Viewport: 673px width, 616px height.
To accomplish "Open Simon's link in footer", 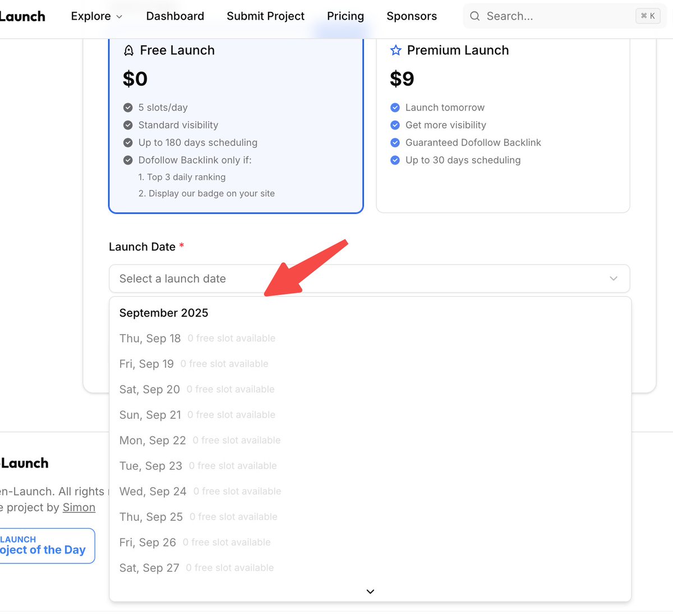I will pyautogui.click(x=79, y=507).
